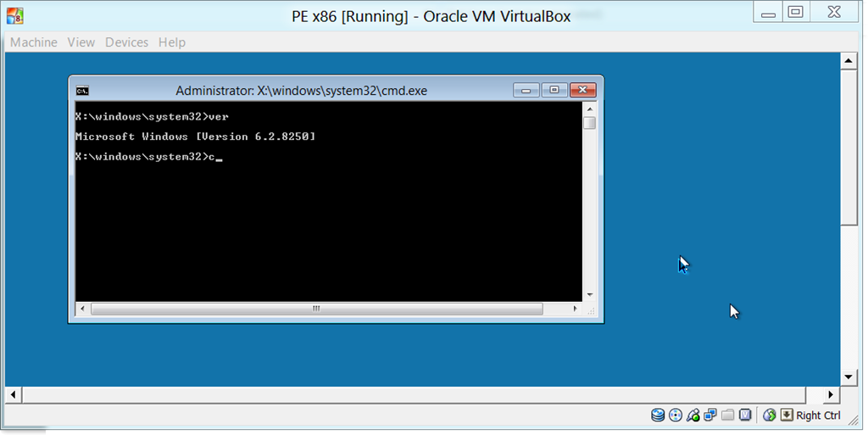Open the Devices menu
The width and height of the screenshot is (868, 435).
[x=127, y=42]
